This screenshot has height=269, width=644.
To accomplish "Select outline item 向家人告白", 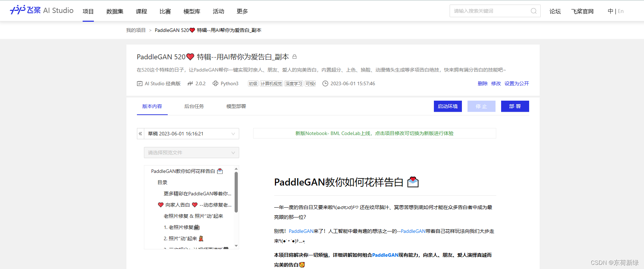I will 195,205.
